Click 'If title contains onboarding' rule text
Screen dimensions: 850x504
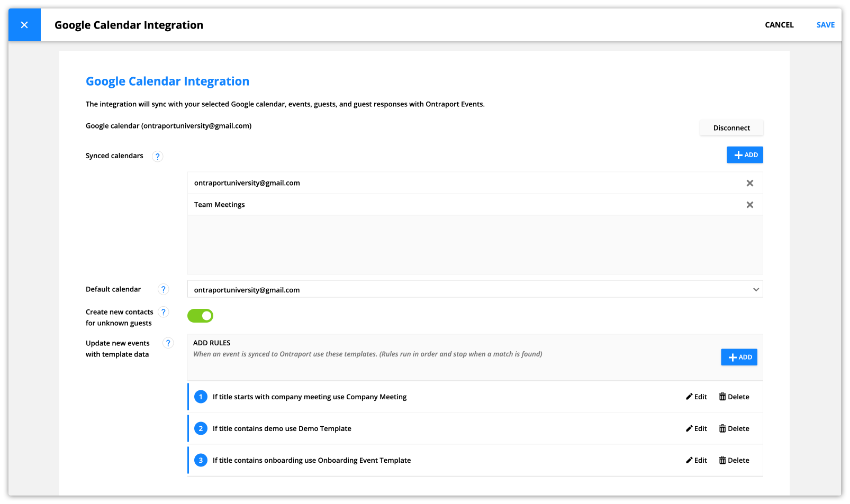[x=312, y=461]
